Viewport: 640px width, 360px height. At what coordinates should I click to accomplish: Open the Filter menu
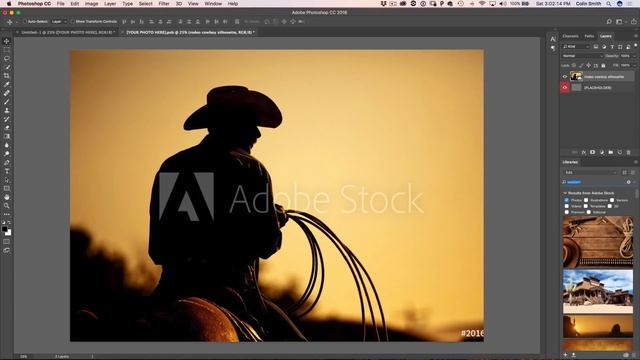coord(164,4)
